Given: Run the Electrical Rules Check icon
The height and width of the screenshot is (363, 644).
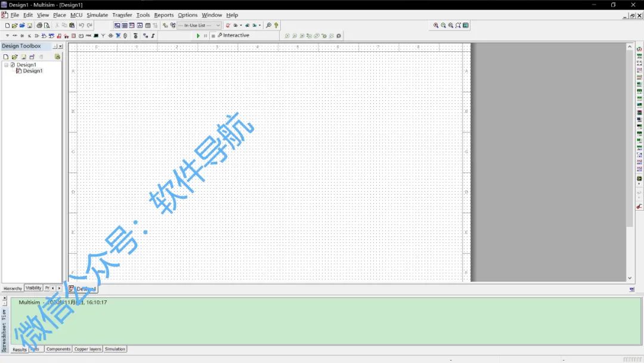Looking at the screenshot, I should click(x=228, y=26).
